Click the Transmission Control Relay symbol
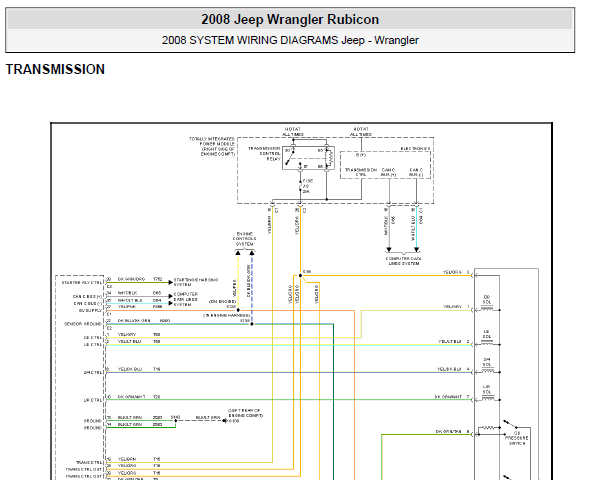The width and height of the screenshot is (604, 480). tap(308, 158)
